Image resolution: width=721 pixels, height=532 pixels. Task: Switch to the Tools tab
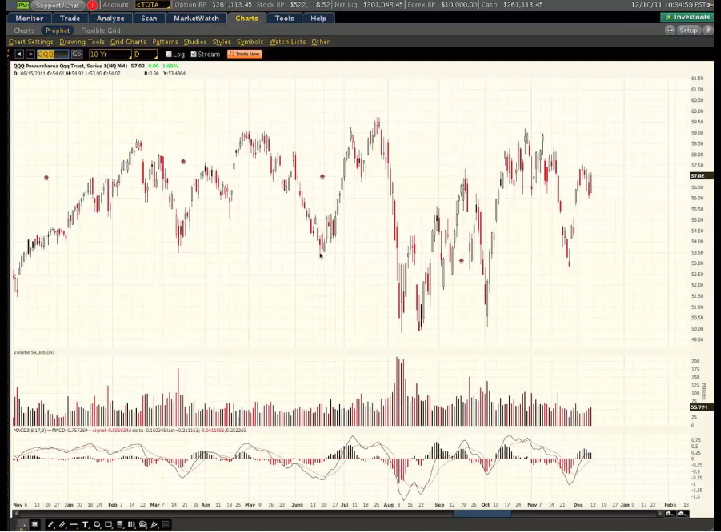click(284, 18)
